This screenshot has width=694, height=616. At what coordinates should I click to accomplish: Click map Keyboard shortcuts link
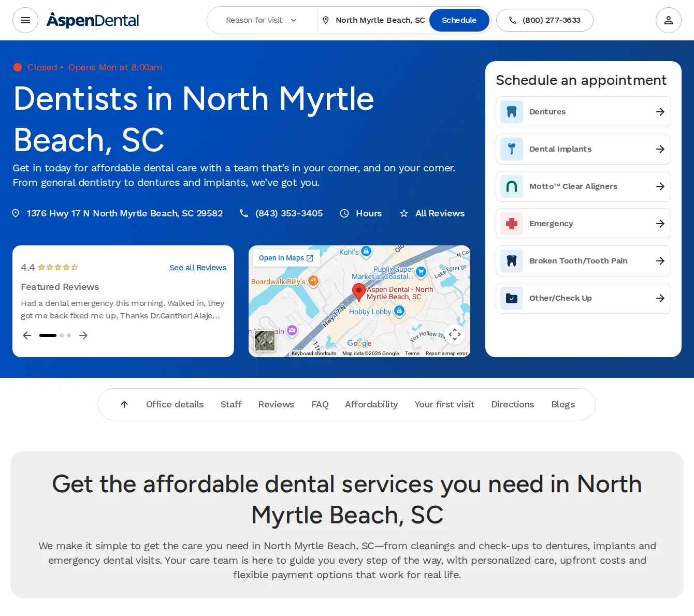(x=314, y=354)
